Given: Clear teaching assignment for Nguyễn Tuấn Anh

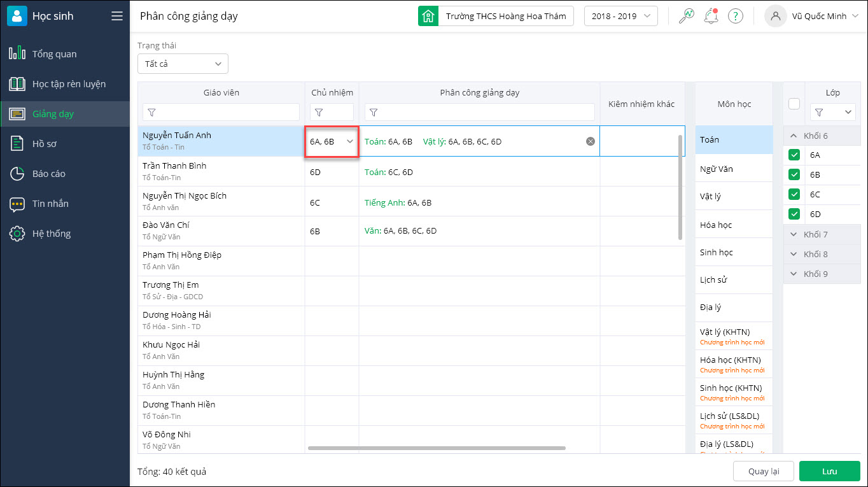Looking at the screenshot, I should [x=591, y=141].
